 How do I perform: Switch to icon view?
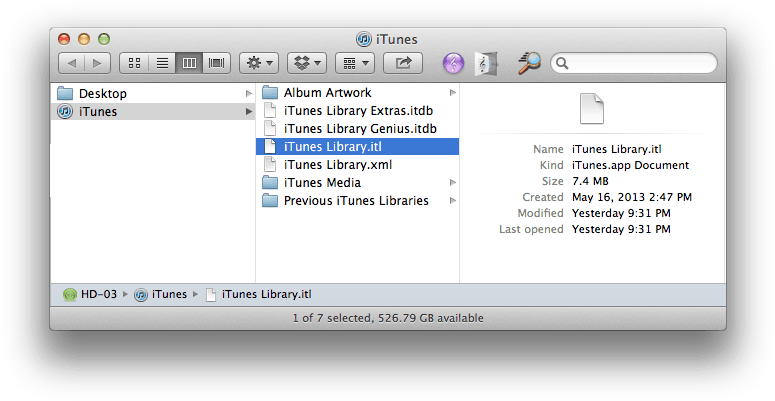click(134, 63)
